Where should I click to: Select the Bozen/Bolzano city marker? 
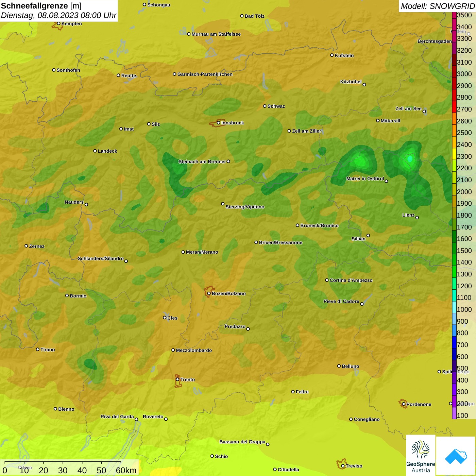pos(209,293)
